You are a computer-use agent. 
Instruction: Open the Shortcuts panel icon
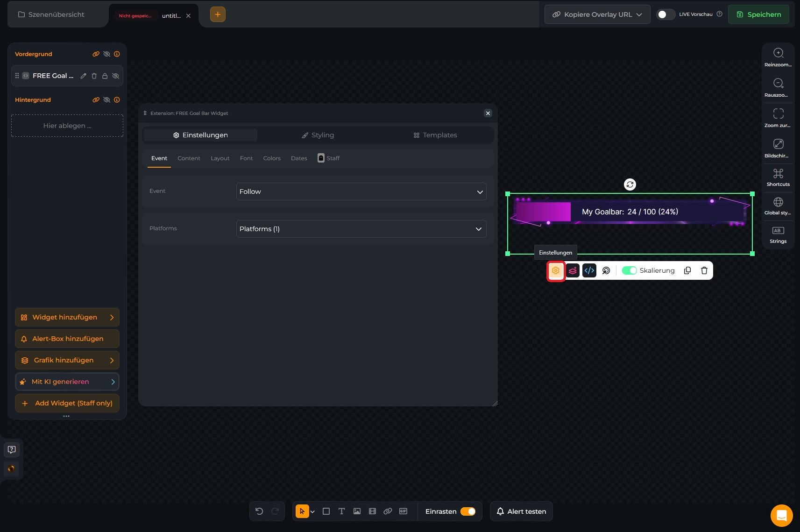coord(778,174)
